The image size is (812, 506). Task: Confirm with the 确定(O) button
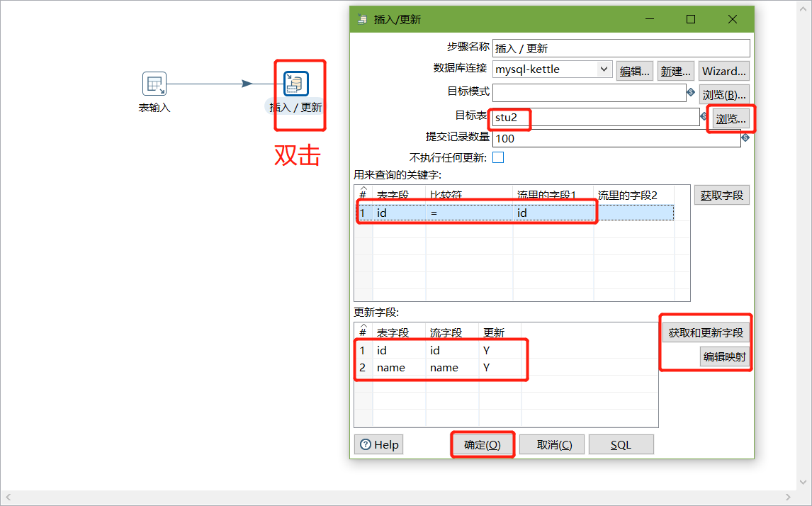[482, 444]
